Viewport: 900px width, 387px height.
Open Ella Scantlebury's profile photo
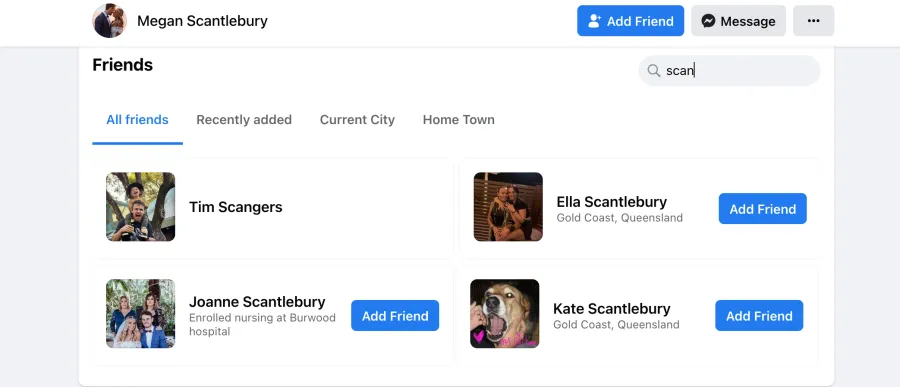tap(508, 207)
